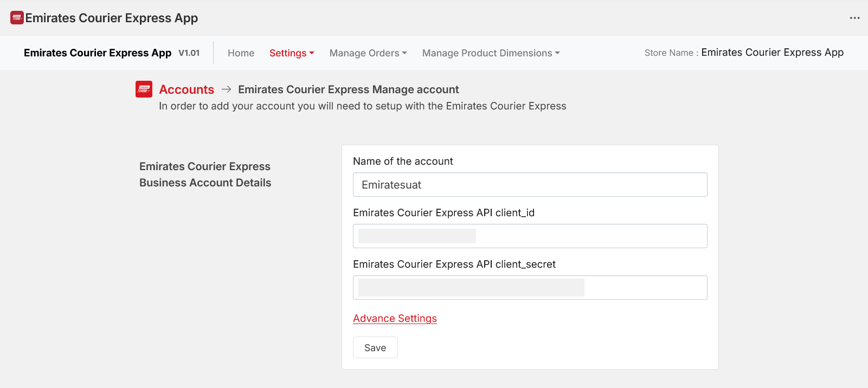Image resolution: width=868 pixels, height=388 pixels.
Task: Expand the Settings dropdown menu
Action: tap(291, 53)
